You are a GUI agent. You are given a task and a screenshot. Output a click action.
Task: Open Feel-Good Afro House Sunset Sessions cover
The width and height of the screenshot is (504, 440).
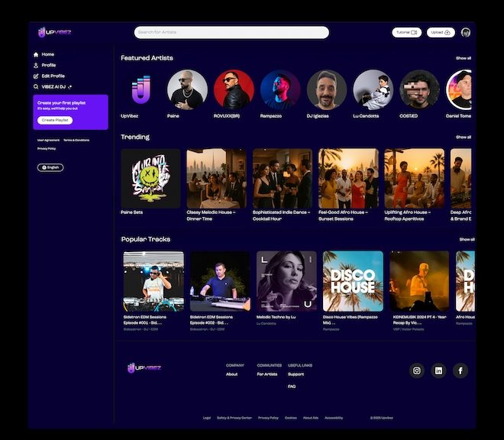(348, 179)
